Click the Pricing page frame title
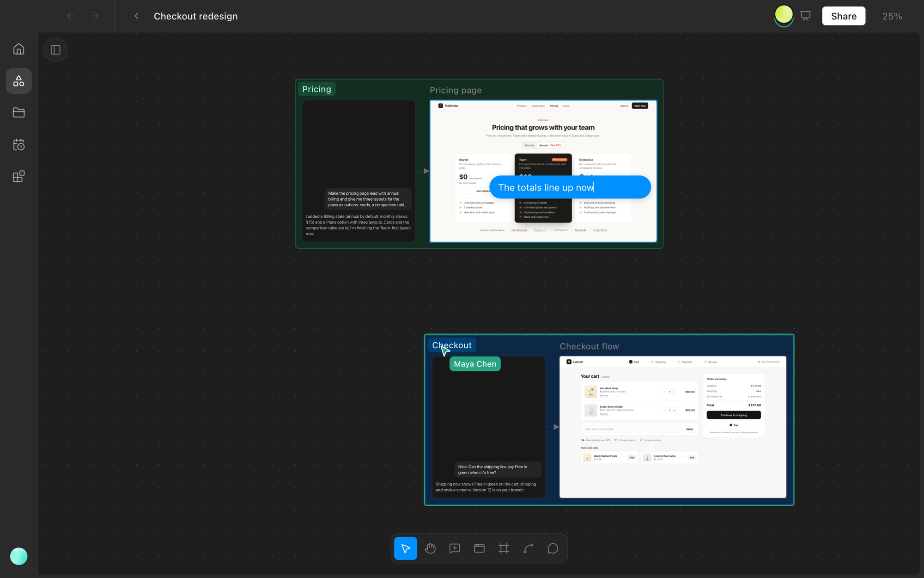The width and height of the screenshot is (924, 578). [456, 90]
